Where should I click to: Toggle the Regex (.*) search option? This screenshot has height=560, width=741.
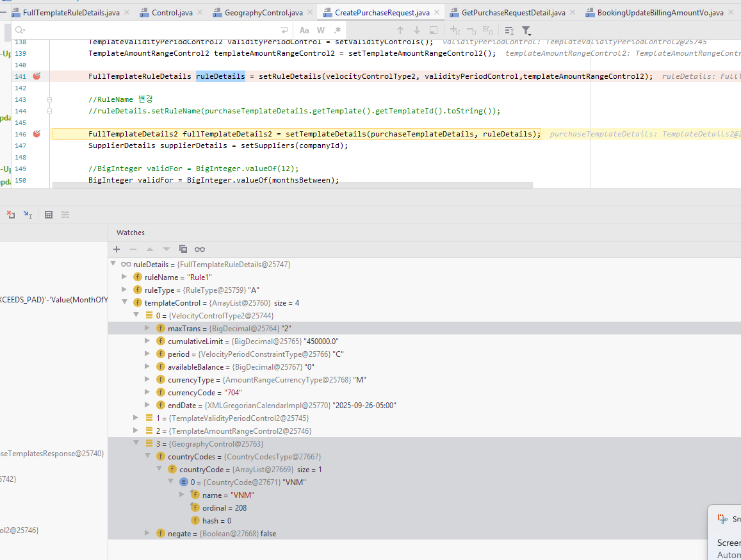point(338,30)
